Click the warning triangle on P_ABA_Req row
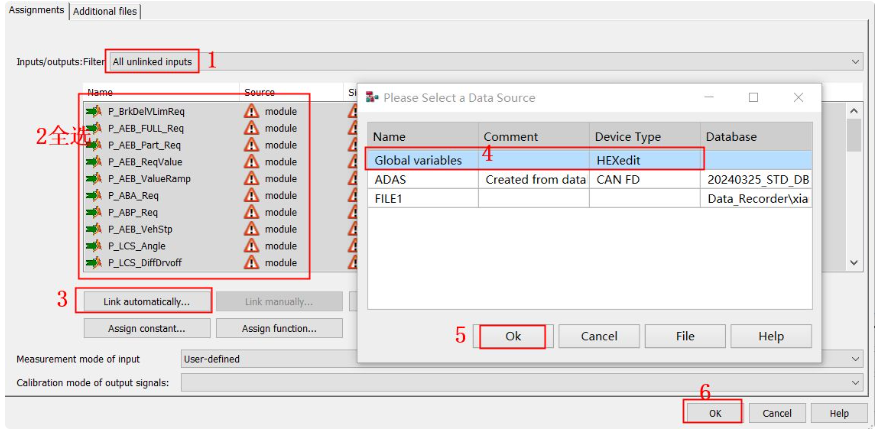Image resolution: width=877 pixels, height=429 pixels. [x=252, y=196]
